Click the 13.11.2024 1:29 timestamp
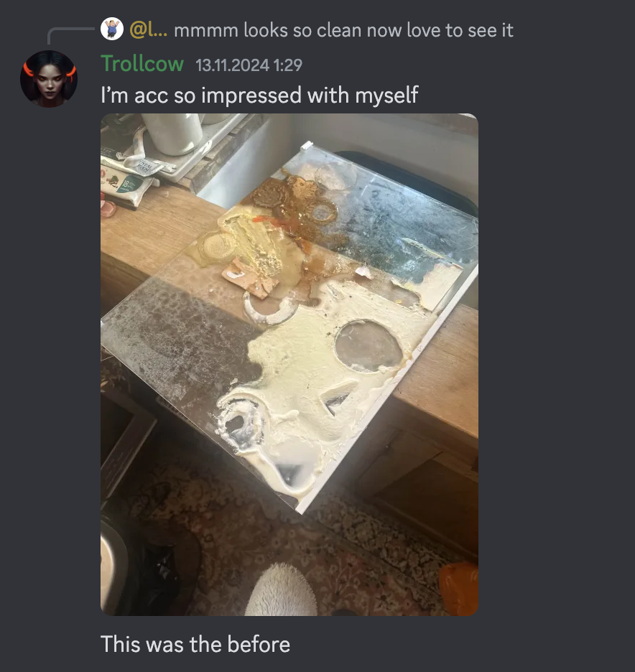This screenshot has height=672, width=635. pyautogui.click(x=249, y=65)
